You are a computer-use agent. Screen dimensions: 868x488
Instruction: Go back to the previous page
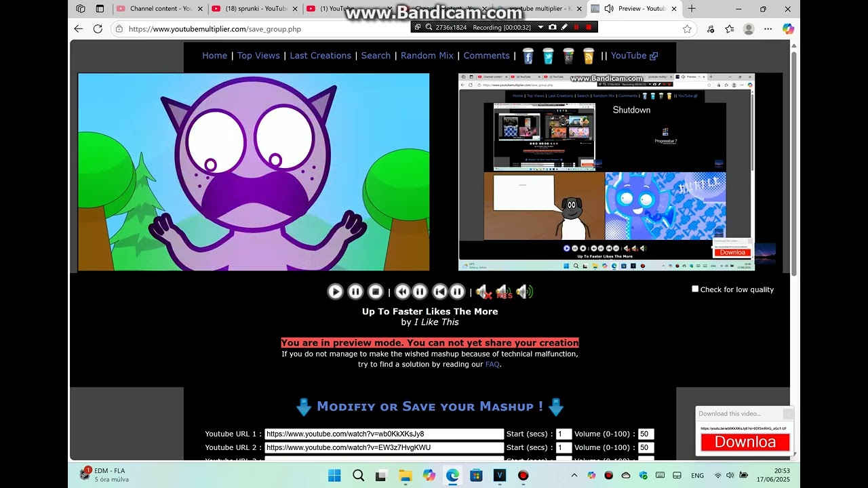(x=79, y=28)
